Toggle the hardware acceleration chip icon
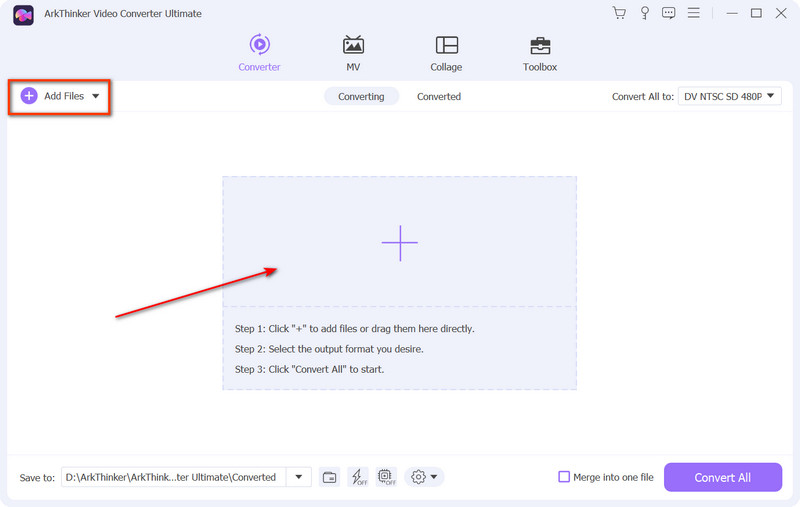The image size is (800, 507). coord(386,477)
